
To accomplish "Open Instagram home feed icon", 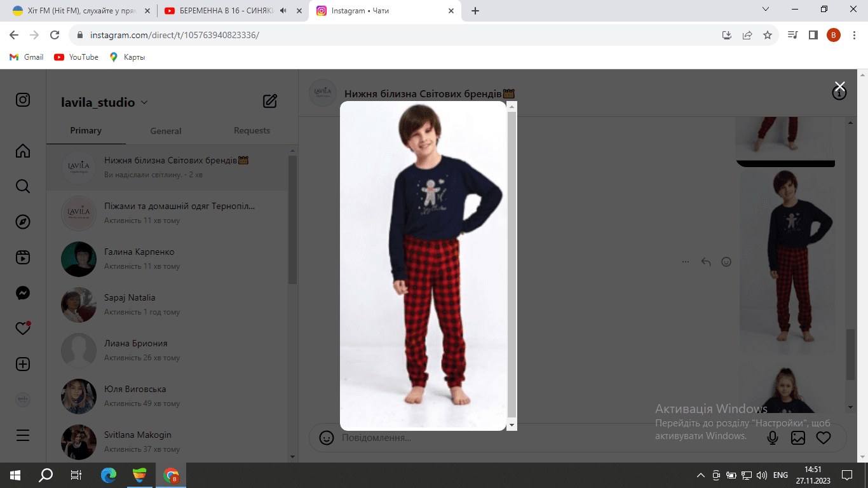I will click(23, 151).
